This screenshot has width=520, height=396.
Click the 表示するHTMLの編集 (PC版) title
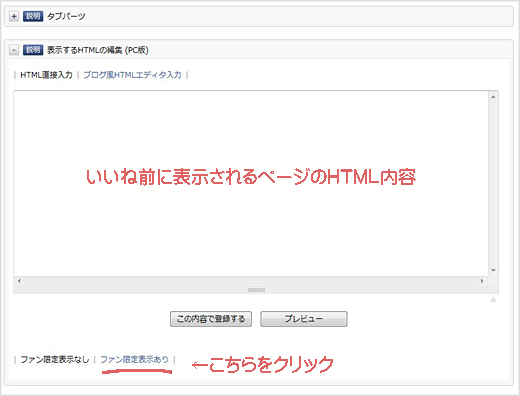(98, 50)
